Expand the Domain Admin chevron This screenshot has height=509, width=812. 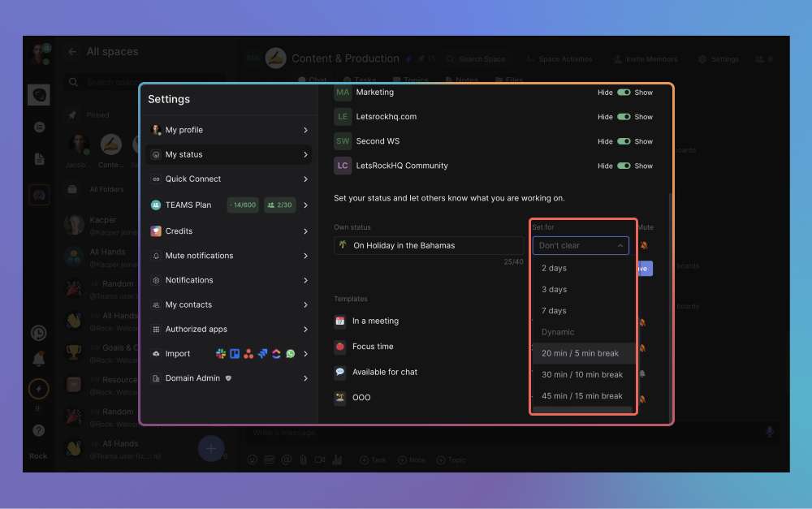tap(305, 378)
